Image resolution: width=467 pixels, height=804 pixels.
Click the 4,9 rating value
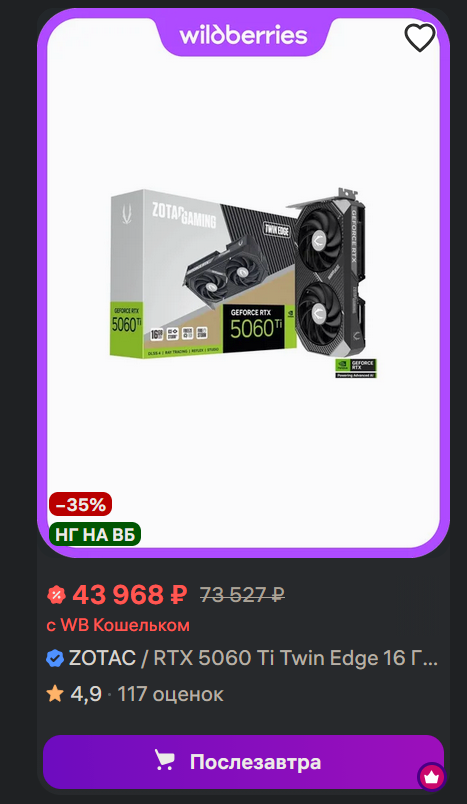point(86,694)
